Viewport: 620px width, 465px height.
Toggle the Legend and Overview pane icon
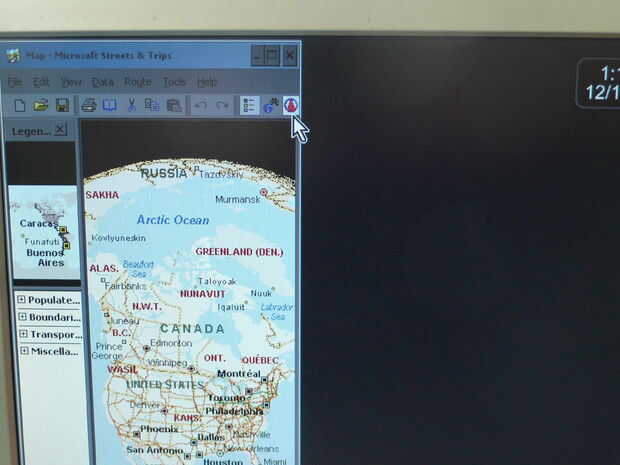(250, 106)
